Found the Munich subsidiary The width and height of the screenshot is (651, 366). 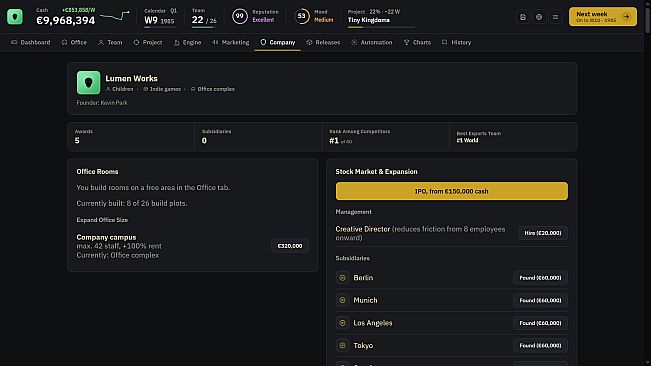pyautogui.click(x=540, y=300)
